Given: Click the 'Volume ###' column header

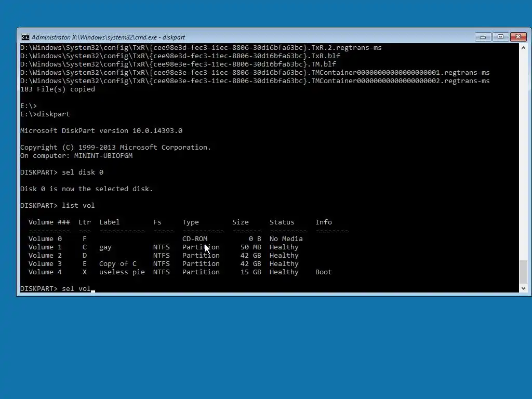Looking at the screenshot, I should click(x=49, y=222).
